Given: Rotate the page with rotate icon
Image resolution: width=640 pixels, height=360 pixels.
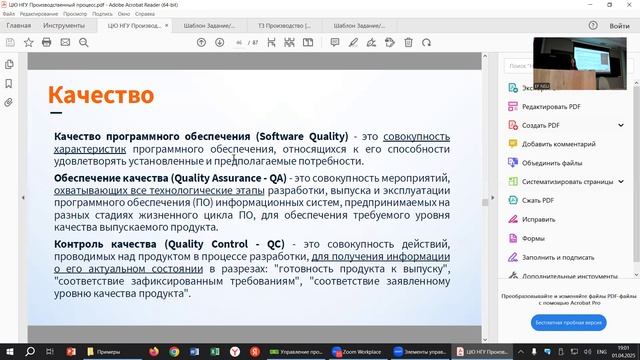Looking at the screenshot, I should click(x=427, y=42).
